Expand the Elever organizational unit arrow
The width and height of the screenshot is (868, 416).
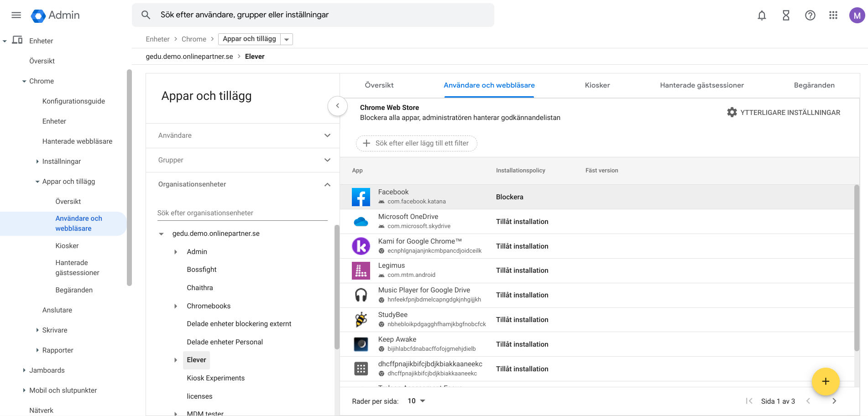(x=176, y=360)
